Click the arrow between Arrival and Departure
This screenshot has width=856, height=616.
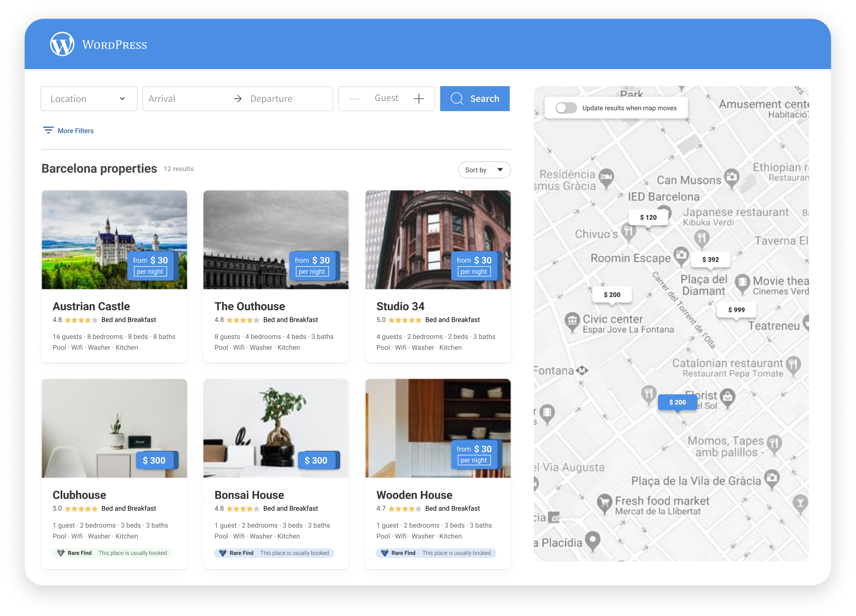[x=238, y=99]
